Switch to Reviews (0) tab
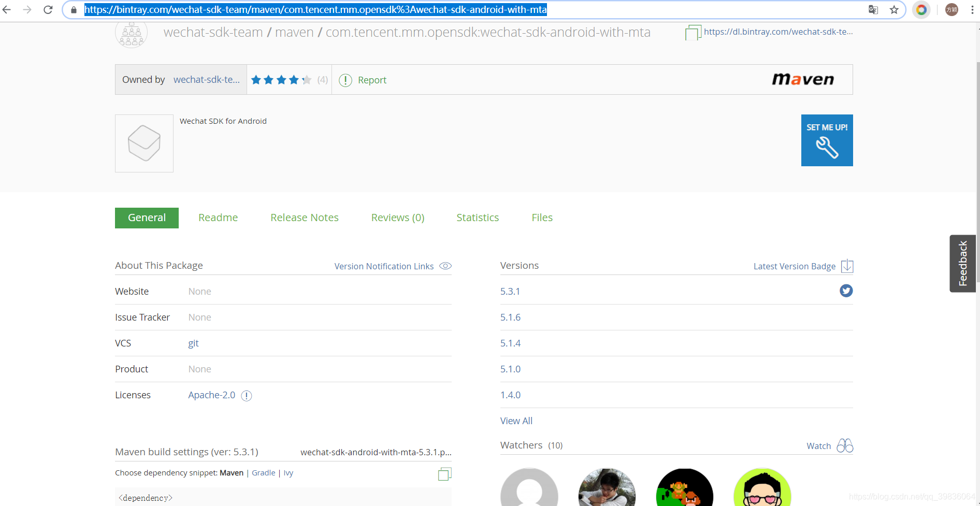 pyautogui.click(x=398, y=218)
